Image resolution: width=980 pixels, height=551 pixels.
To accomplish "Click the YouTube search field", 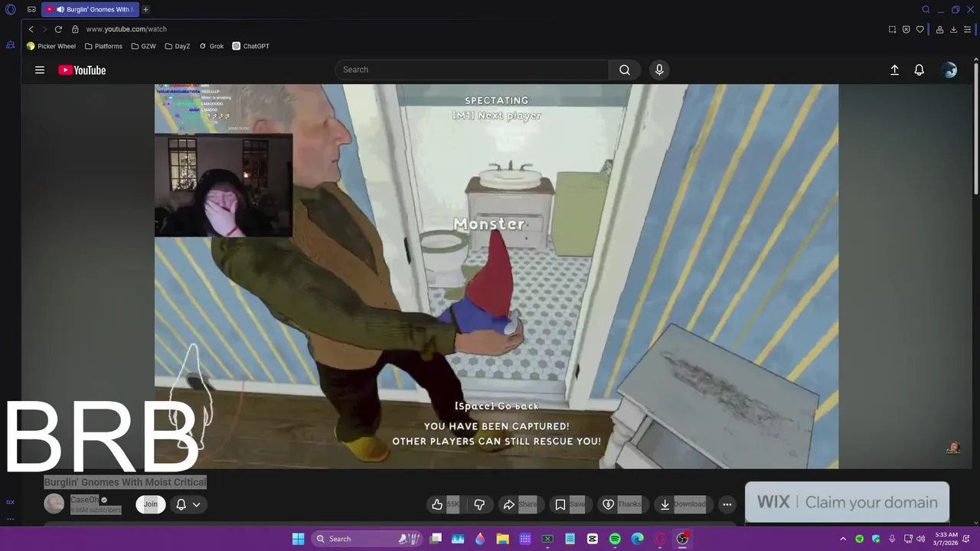I will tap(472, 70).
